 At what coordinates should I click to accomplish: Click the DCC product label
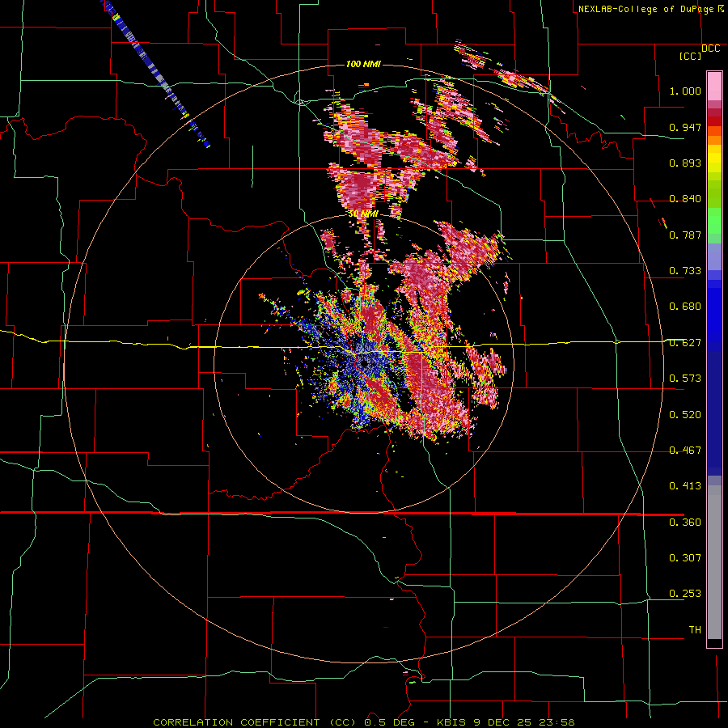[710, 49]
